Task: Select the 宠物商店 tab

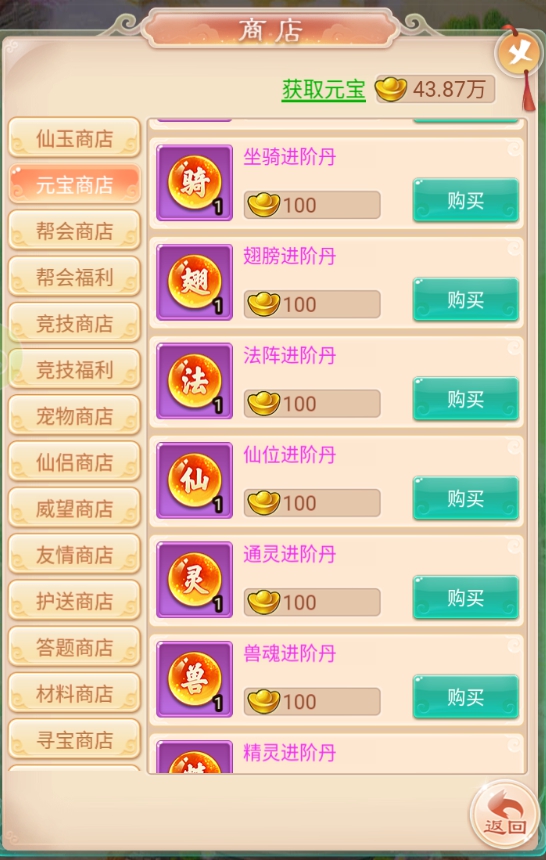Action: point(75,416)
